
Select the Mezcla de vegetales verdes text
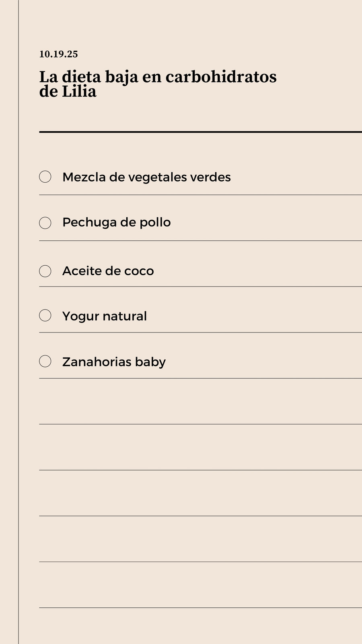146,177
